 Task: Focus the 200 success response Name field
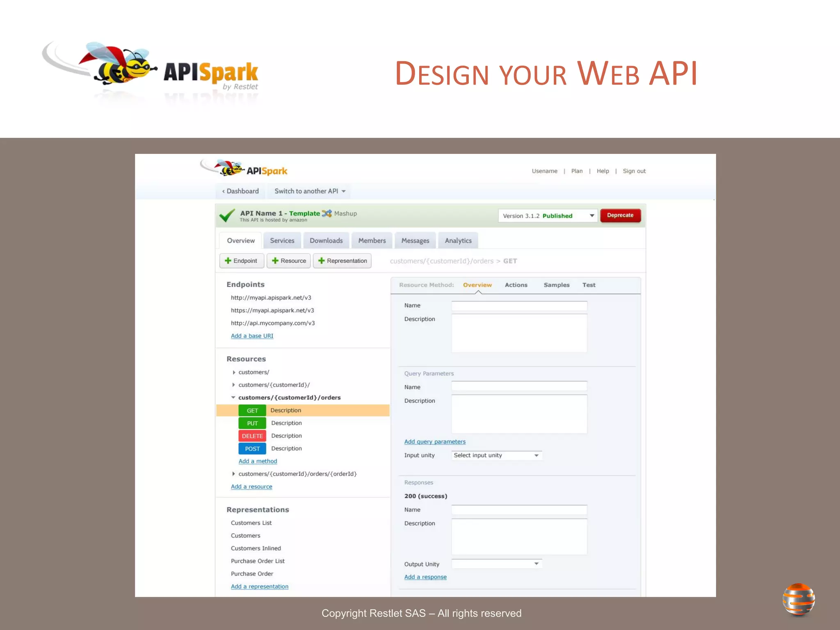coord(519,510)
